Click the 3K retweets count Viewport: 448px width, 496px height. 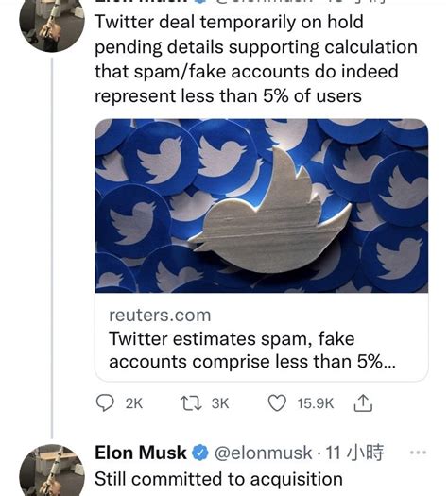coord(220,403)
